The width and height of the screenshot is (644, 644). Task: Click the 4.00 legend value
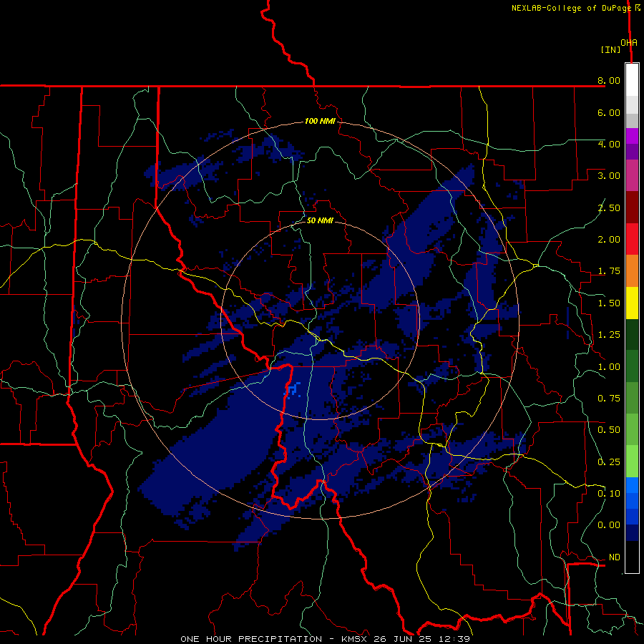pyautogui.click(x=609, y=144)
